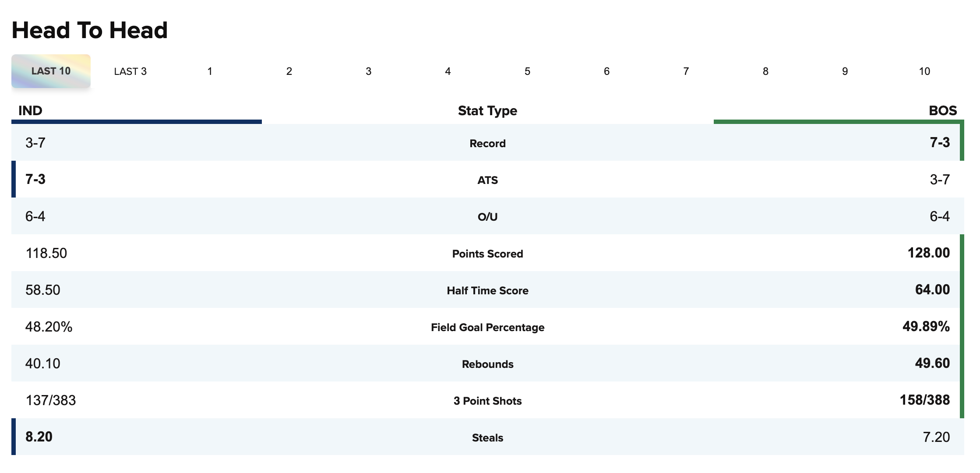Click the Points Scored label

(x=487, y=254)
